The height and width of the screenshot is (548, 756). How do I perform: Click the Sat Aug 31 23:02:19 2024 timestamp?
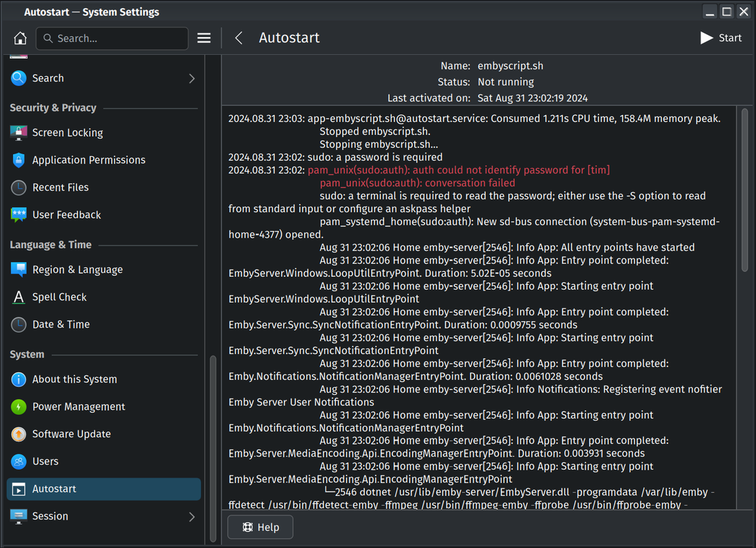click(x=532, y=99)
